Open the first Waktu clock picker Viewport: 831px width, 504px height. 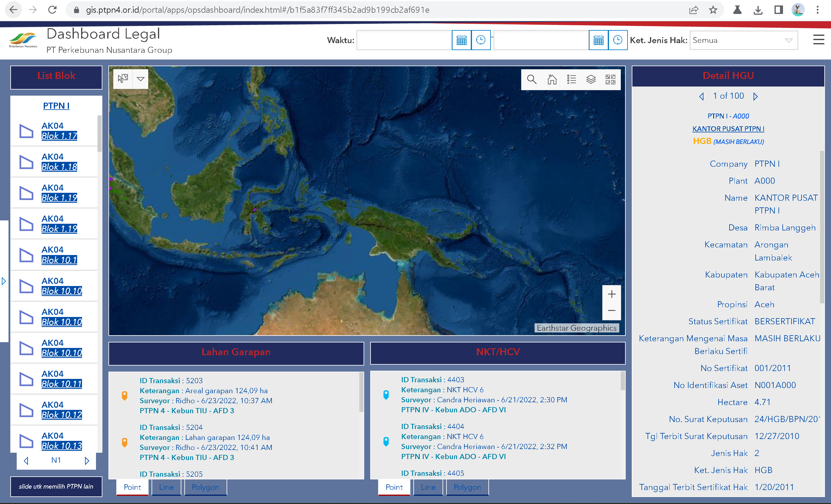pos(480,40)
